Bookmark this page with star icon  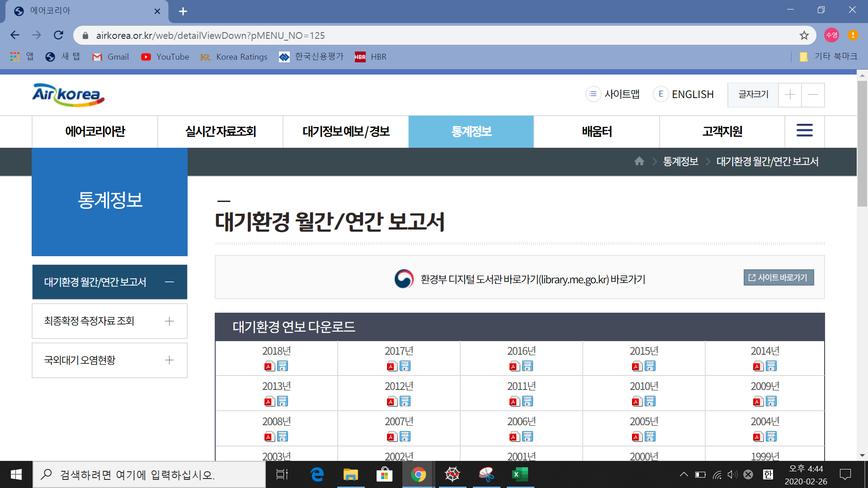tap(804, 35)
